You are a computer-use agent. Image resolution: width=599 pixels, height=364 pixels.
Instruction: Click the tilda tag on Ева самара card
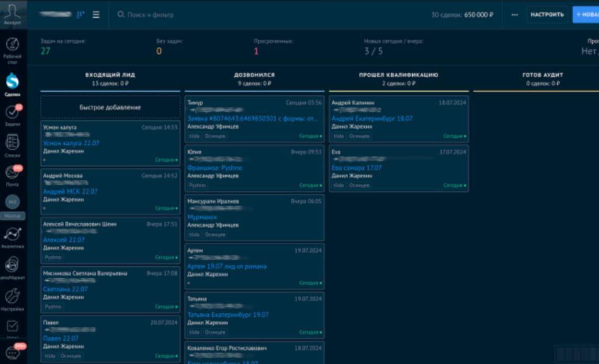(x=338, y=185)
